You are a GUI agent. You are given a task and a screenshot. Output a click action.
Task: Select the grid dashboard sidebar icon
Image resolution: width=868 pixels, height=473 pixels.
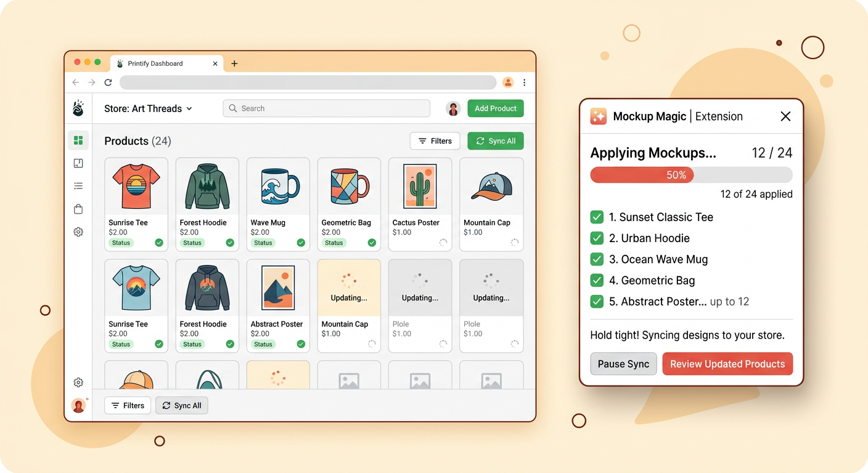click(78, 140)
